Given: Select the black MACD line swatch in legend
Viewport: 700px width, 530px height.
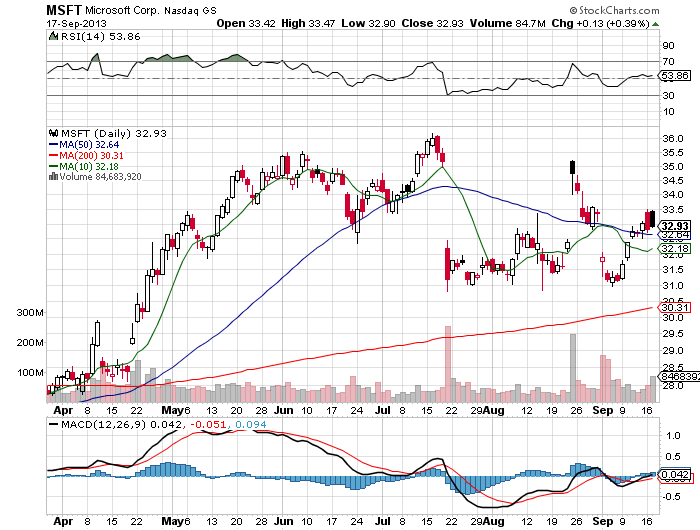Looking at the screenshot, I should click(54, 424).
